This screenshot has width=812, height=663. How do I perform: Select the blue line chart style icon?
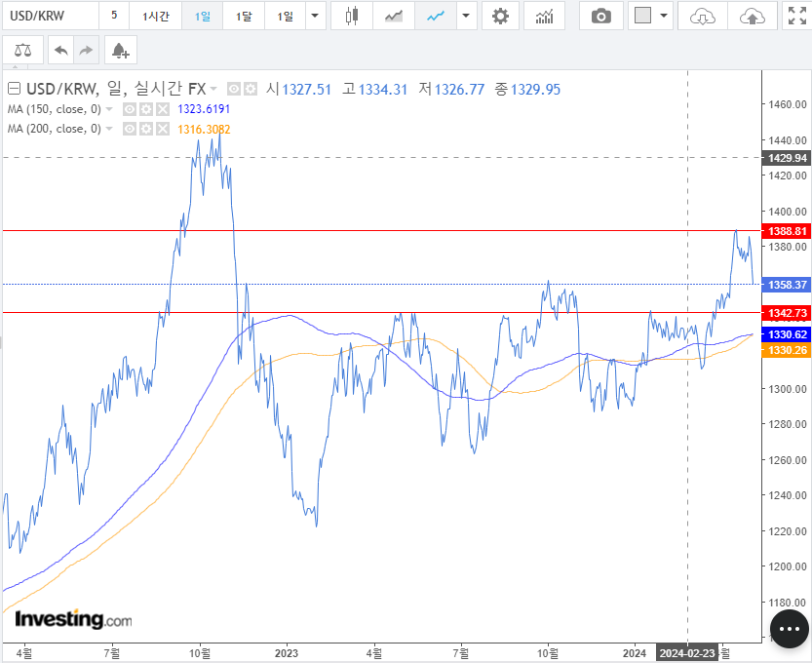point(436,16)
